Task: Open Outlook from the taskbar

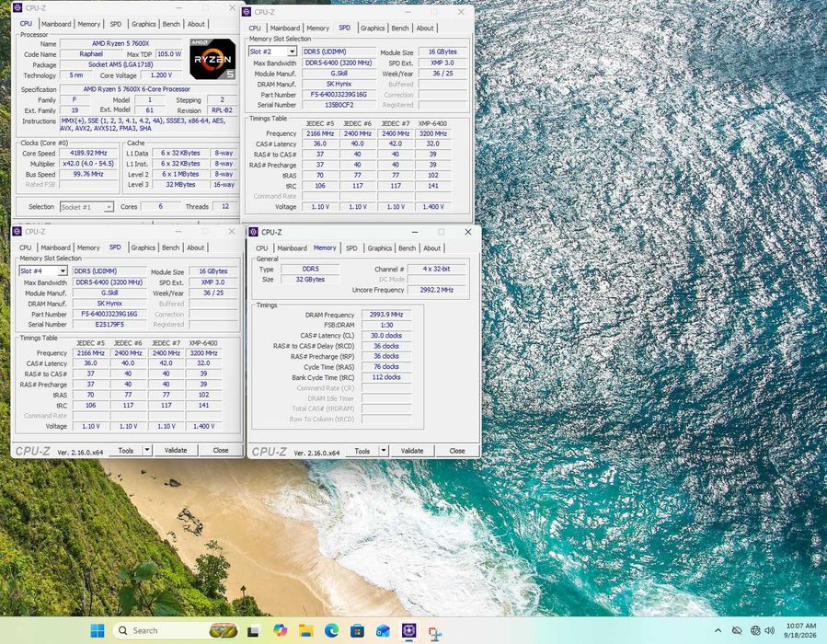Action: coord(383,630)
